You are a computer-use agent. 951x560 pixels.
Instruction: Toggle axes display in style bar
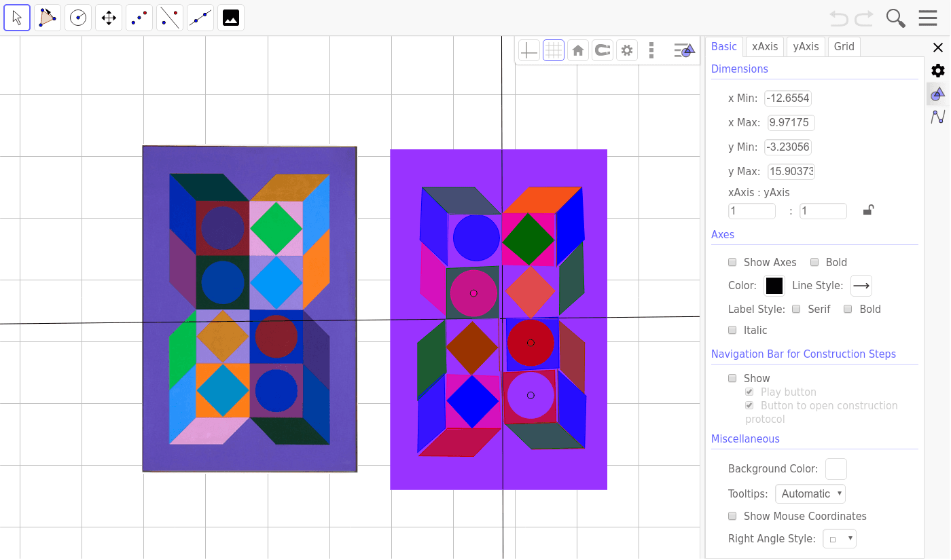click(x=529, y=50)
